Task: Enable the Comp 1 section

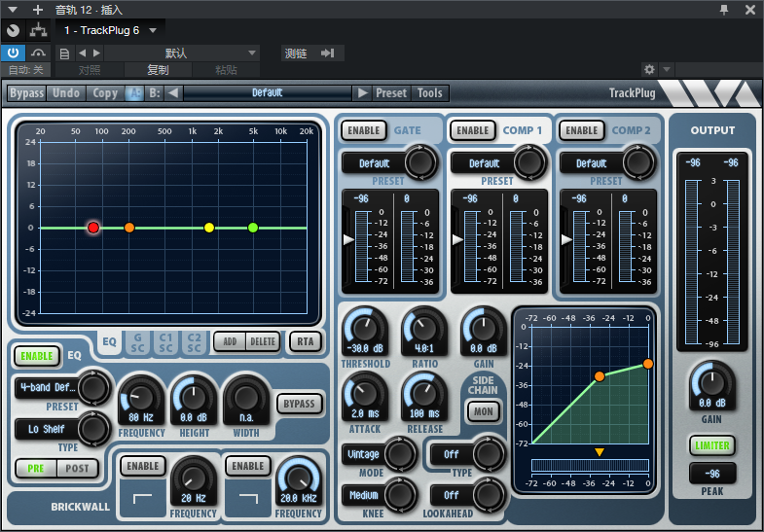Action: click(x=473, y=130)
